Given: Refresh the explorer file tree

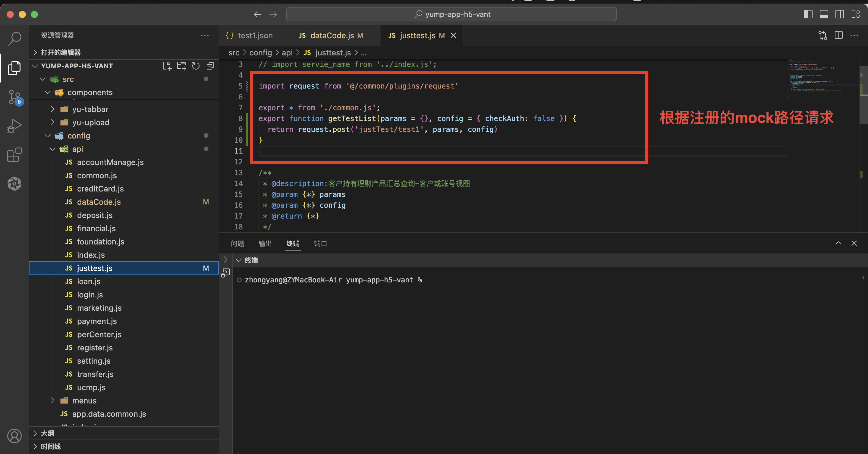Looking at the screenshot, I should (196, 66).
